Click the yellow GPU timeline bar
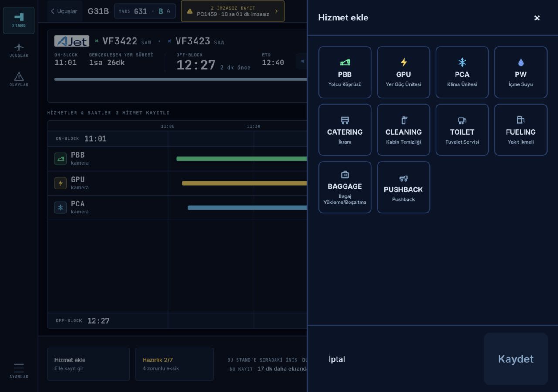Viewport: 558px width, 392px height. tap(245, 183)
